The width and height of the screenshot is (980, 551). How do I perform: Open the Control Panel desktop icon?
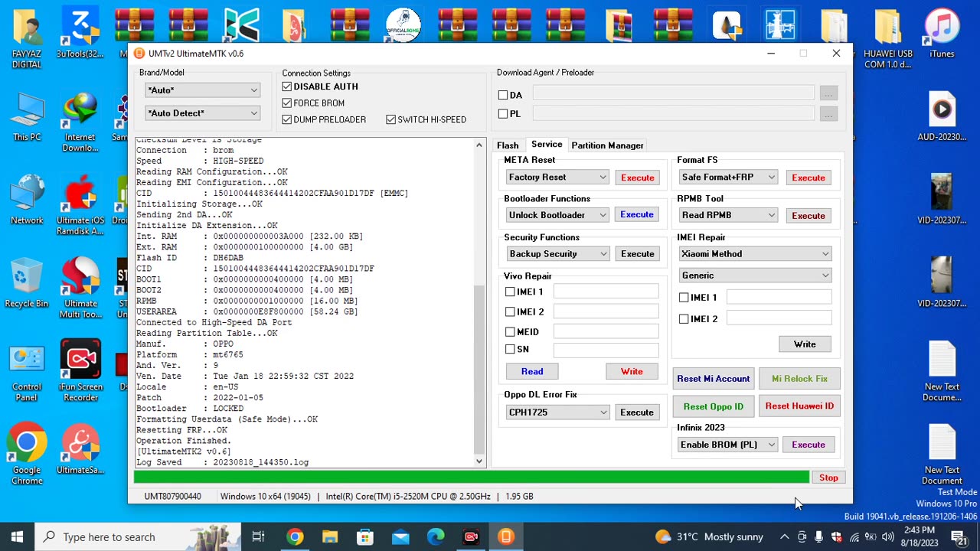(x=27, y=371)
